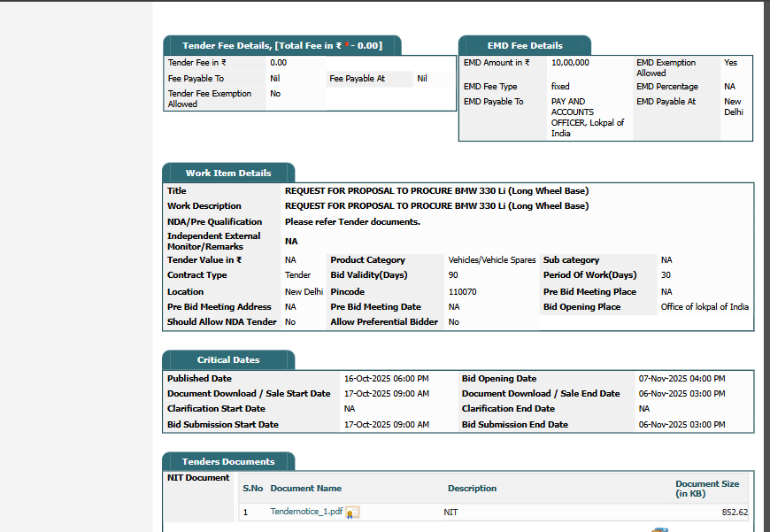This screenshot has height=532, width=770.
Task: Click Published Date value 16-Oct-2025 06:00 PM
Action: [x=387, y=379]
